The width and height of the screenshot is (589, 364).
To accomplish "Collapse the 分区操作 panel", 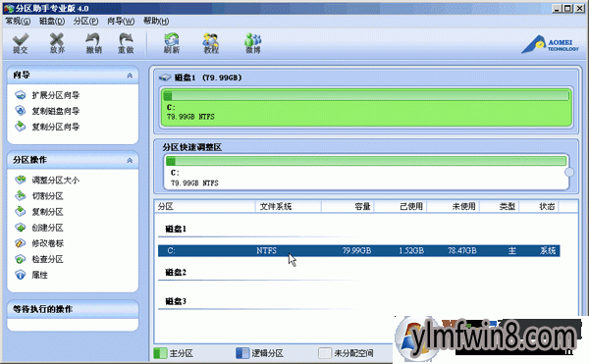I will tap(130, 160).
